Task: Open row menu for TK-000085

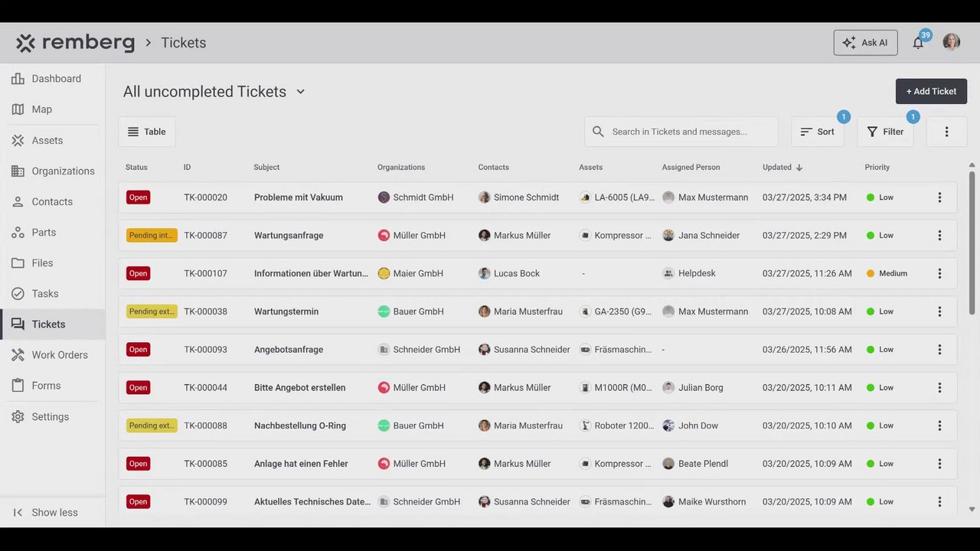Action: [x=939, y=464]
